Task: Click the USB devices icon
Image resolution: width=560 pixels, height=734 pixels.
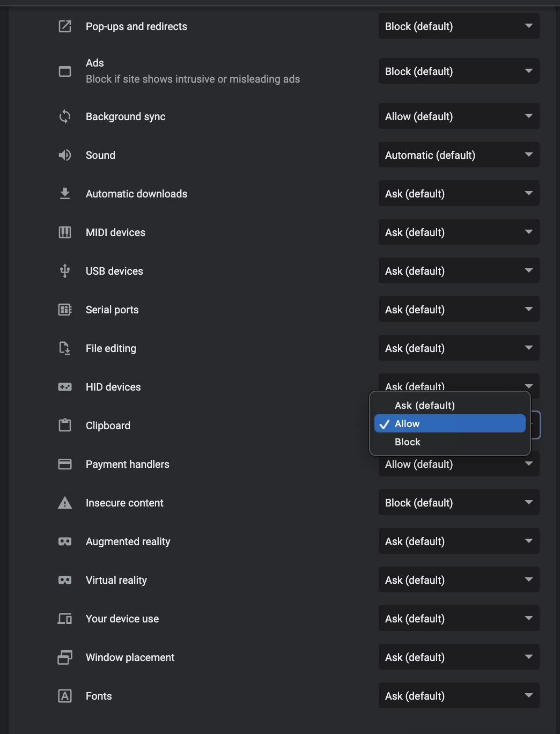Action: (x=65, y=271)
